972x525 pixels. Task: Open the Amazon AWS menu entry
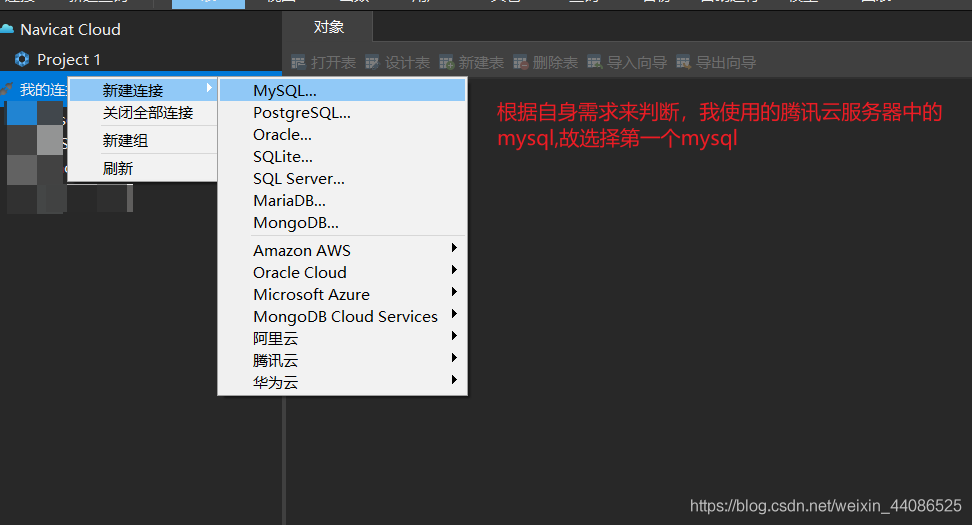[342, 250]
